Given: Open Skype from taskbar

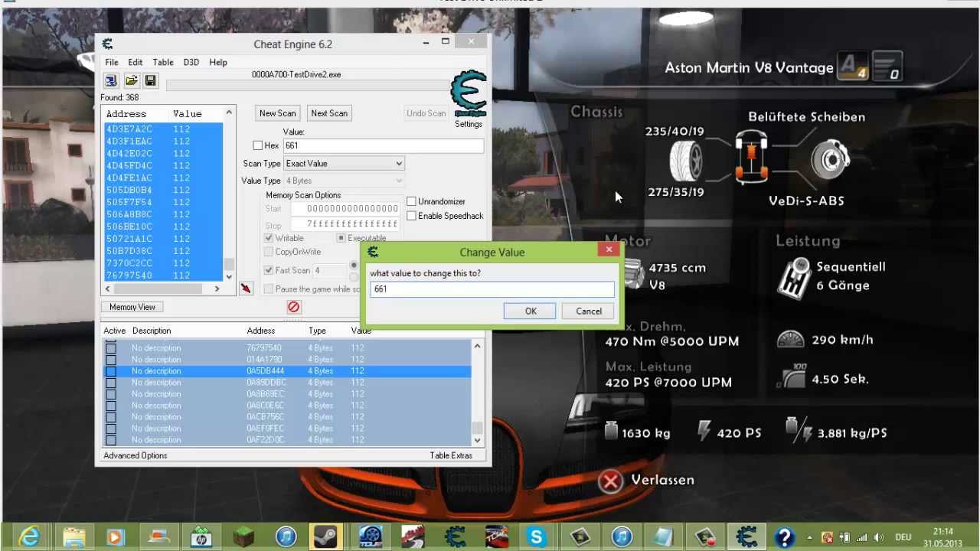Looking at the screenshot, I should (537, 536).
